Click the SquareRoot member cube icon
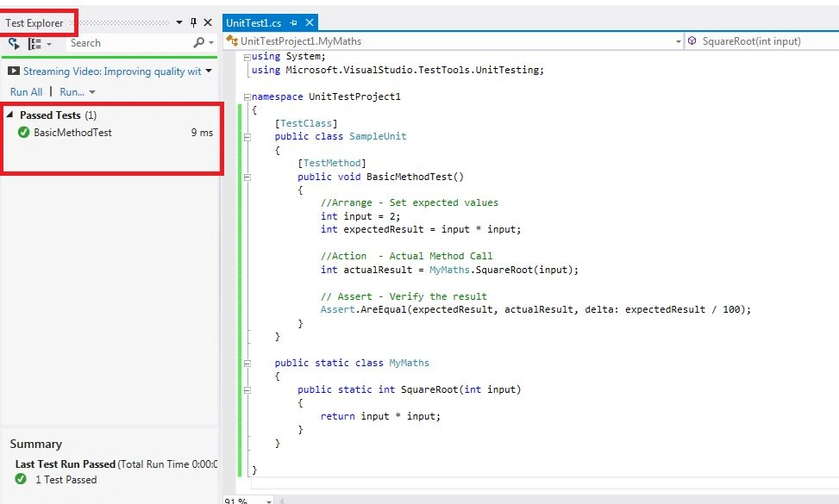This screenshot has width=839, height=504. (x=692, y=41)
